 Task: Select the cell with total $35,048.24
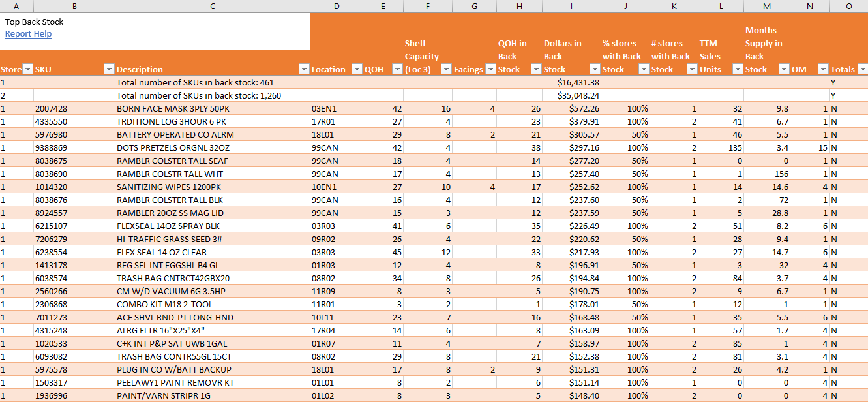(x=571, y=95)
